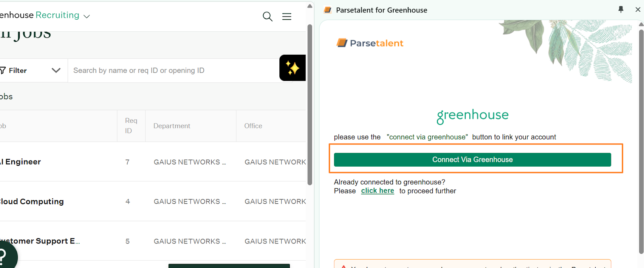Sort by the Department column header
The height and width of the screenshot is (268, 644).
coord(171,126)
